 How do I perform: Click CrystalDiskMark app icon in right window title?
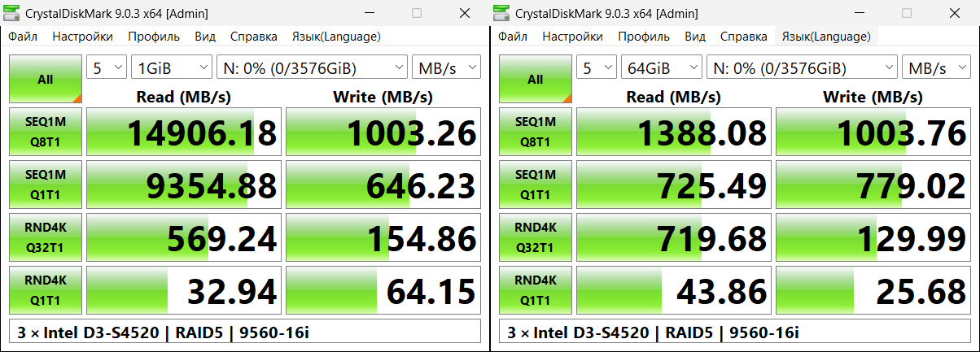coord(503,14)
